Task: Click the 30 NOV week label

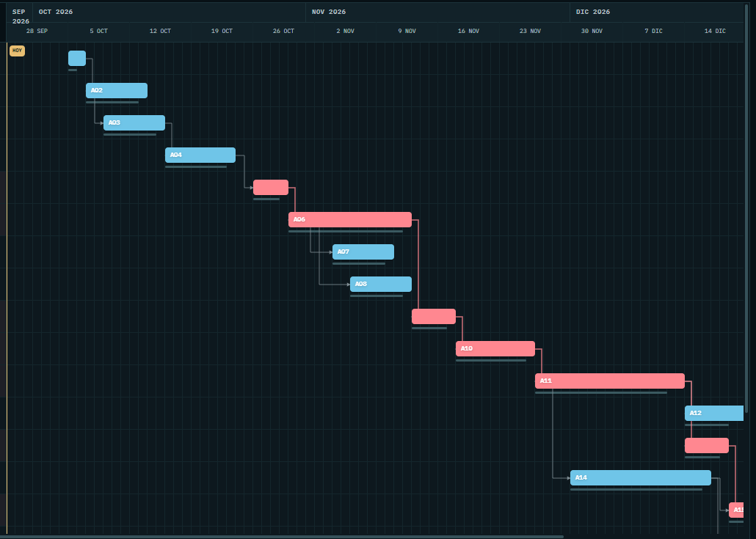Action: coord(592,32)
